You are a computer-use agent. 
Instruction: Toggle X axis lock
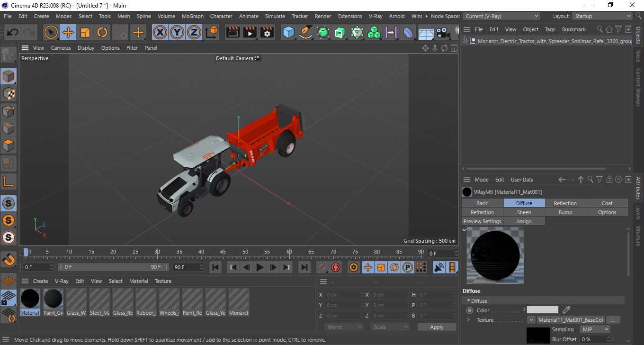coord(160,33)
